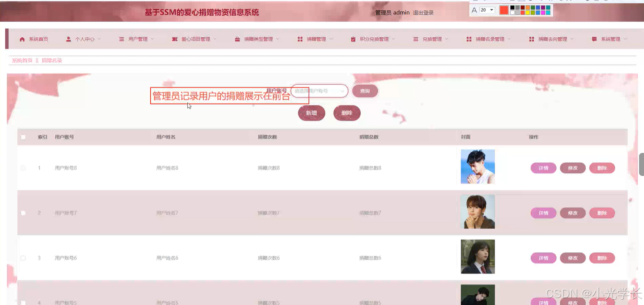The width and height of the screenshot is (644, 305).
Task: Expand the 捐赠类型管理 menu chevron
Action: coord(277,39)
